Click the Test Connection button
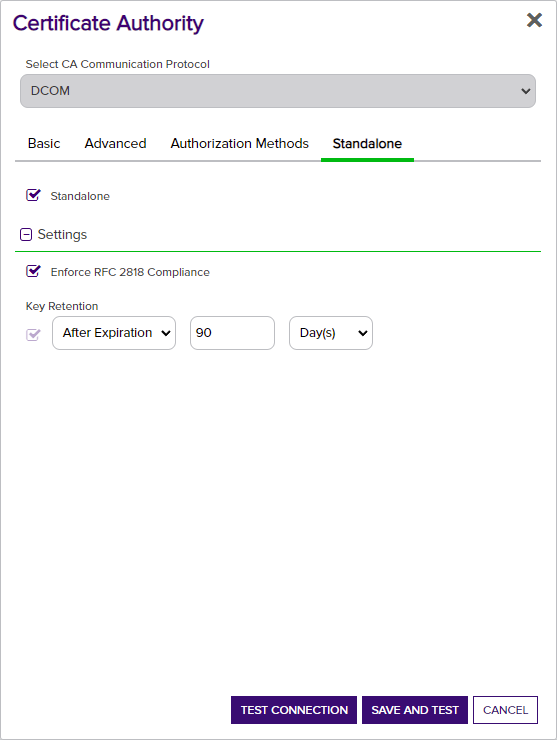The height and width of the screenshot is (740, 557). [x=294, y=710]
